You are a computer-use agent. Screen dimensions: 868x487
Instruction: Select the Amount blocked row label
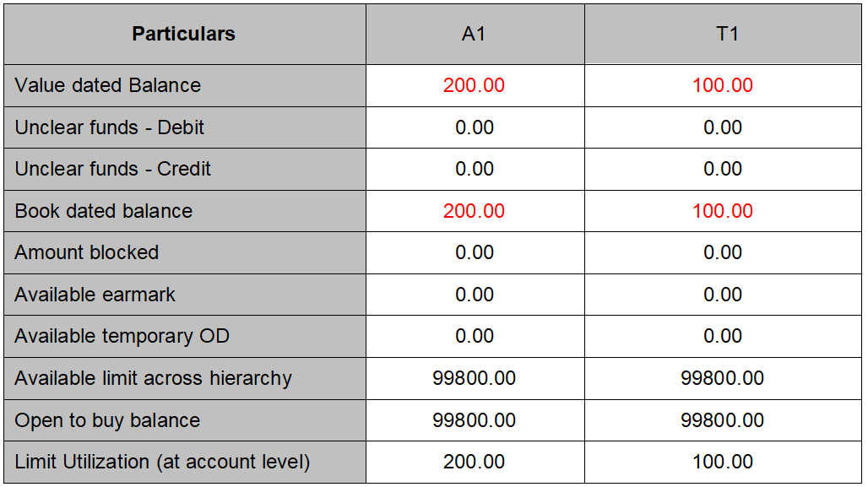(87, 252)
